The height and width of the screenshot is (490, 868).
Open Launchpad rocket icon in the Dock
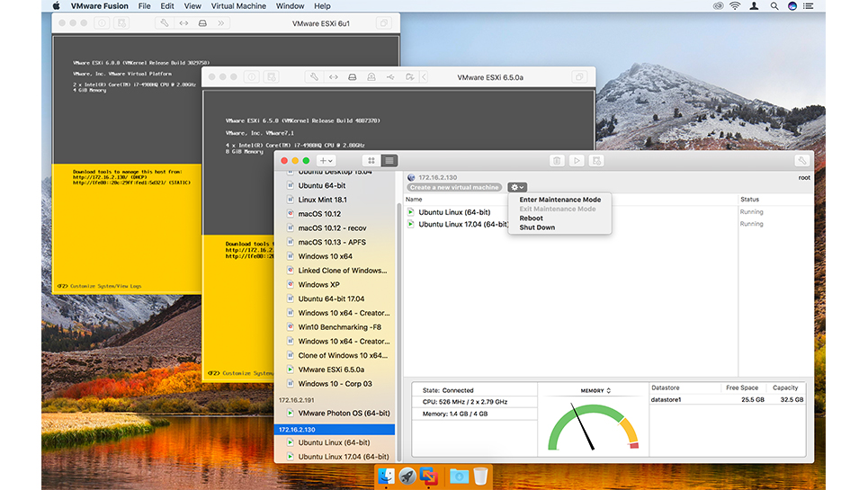pyautogui.click(x=407, y=476)
